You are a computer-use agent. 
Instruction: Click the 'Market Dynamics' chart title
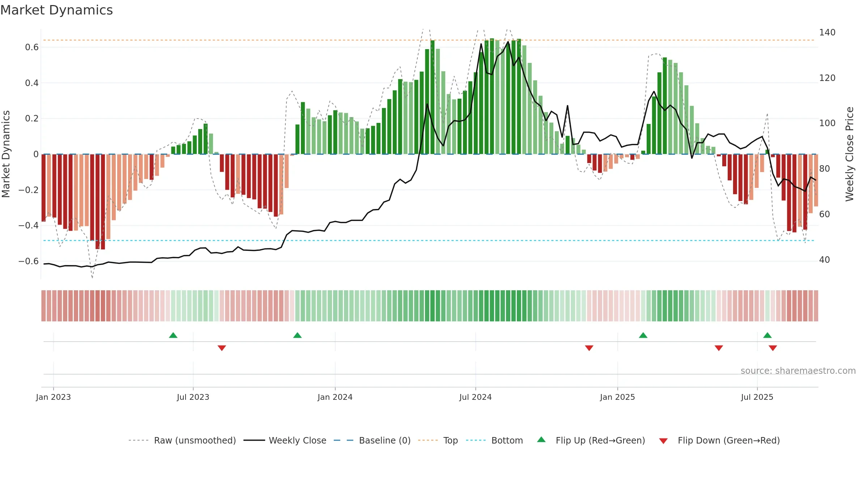pos(56,10)
